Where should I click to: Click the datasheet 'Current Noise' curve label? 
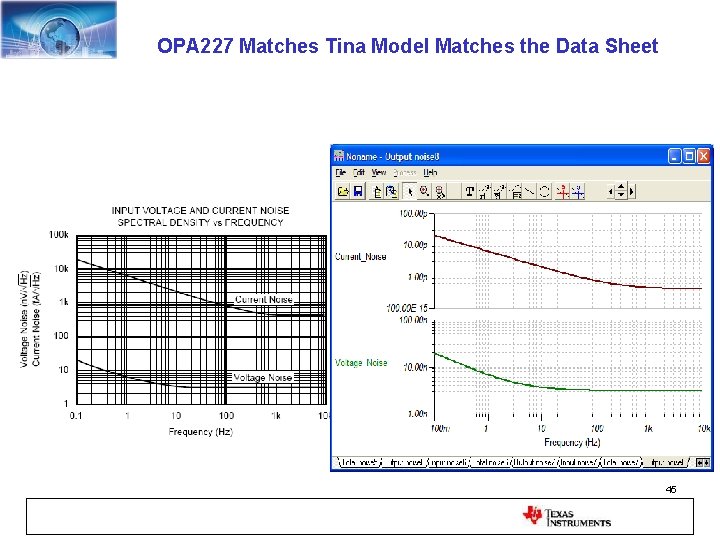[x=264, y=299]
